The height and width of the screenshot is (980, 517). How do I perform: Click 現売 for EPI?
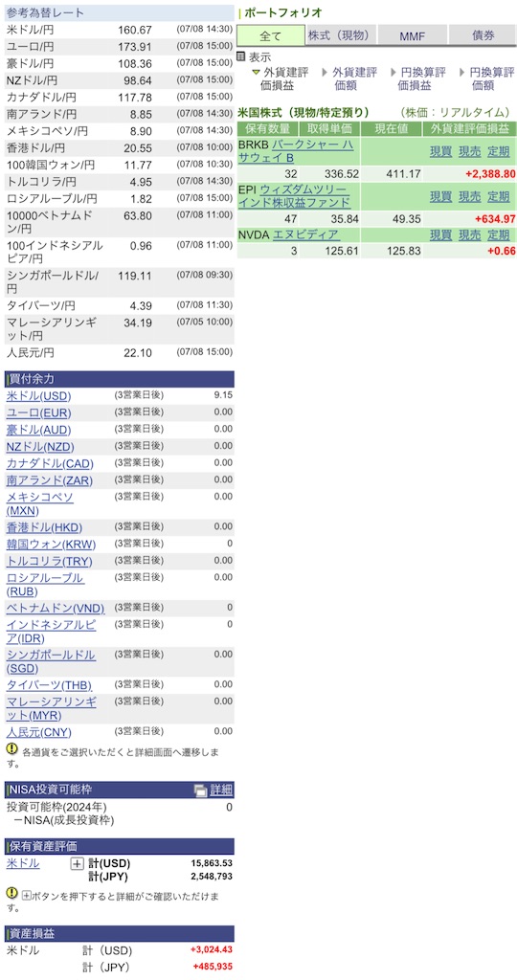[470, 196]
